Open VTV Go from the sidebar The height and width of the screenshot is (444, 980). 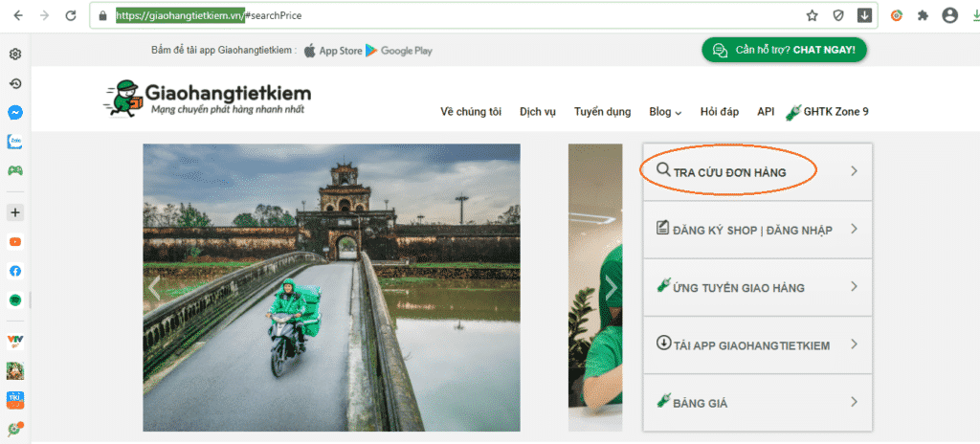click(x=15, y=342)
